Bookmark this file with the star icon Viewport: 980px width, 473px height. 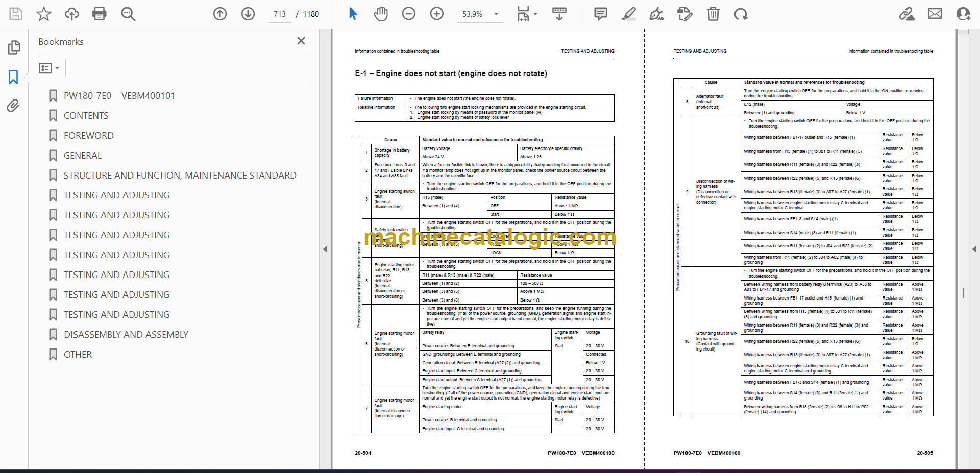(44, 14)
